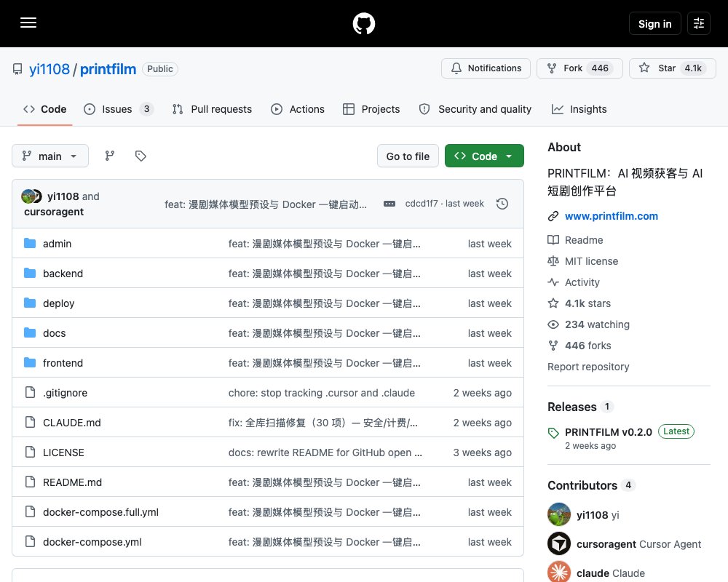The image size is (728, 582).
Task: Open the yi1108 contributor avatar
Action: 559,514
